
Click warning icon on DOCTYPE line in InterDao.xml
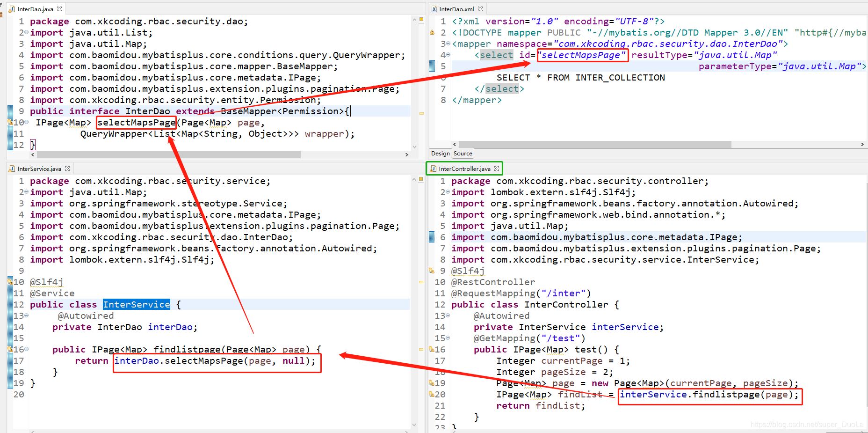pos(432,32)
